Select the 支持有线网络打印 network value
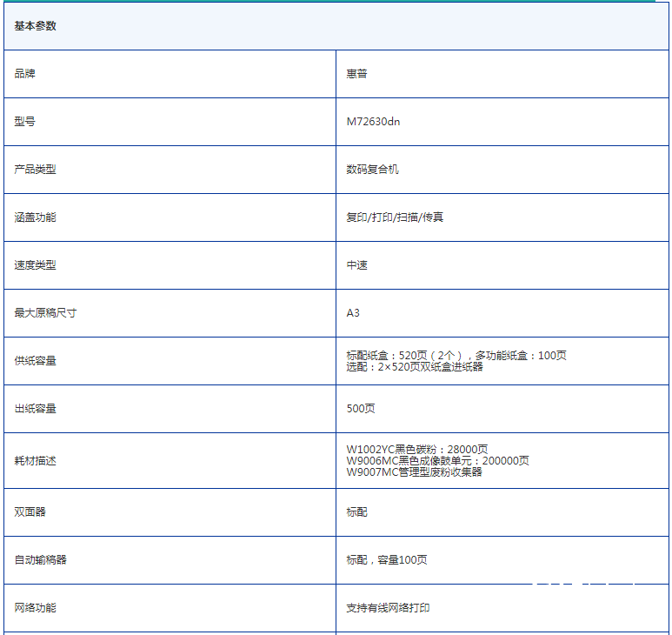 [388, 608]
